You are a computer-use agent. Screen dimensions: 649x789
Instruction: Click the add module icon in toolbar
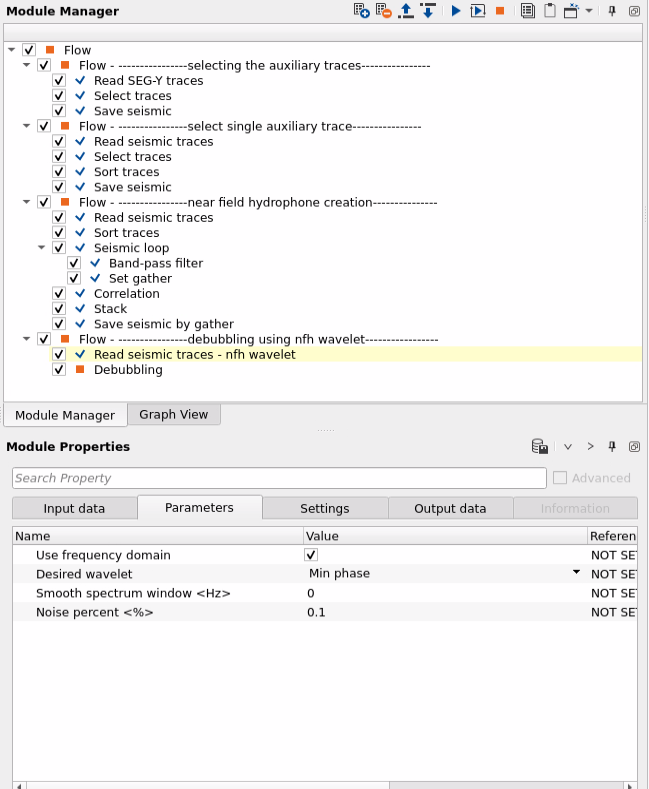[361, 11]
